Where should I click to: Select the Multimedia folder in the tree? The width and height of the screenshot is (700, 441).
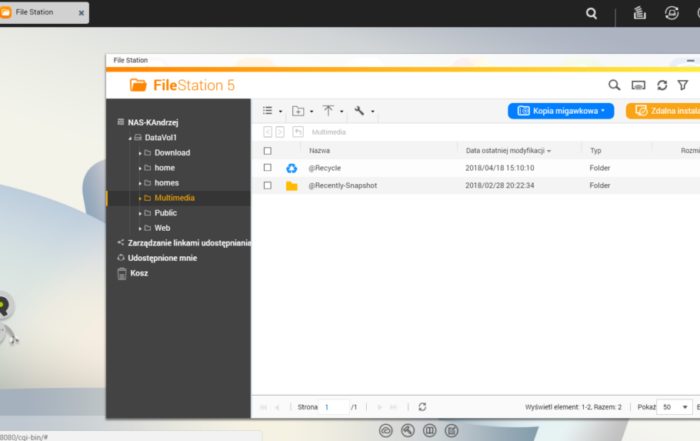click(x=174, y=198)
